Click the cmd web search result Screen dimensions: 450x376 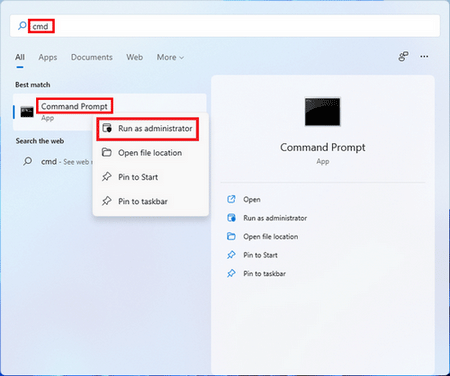click(55, 162)
